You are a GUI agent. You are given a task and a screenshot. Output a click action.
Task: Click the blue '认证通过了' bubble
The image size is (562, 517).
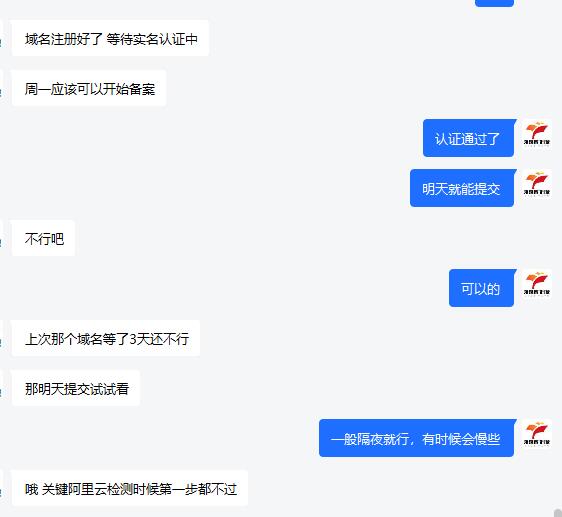coord(469,138)
